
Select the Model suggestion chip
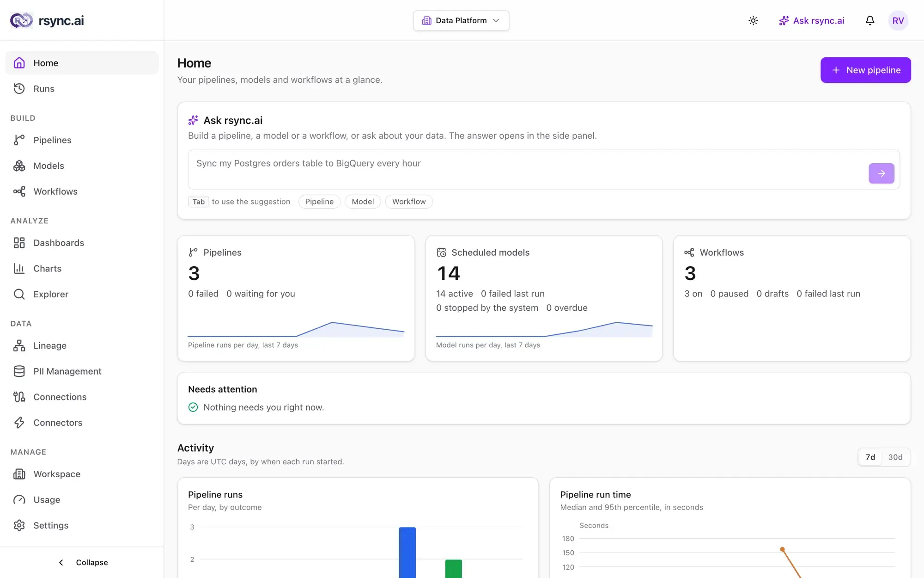click(363, 202)
